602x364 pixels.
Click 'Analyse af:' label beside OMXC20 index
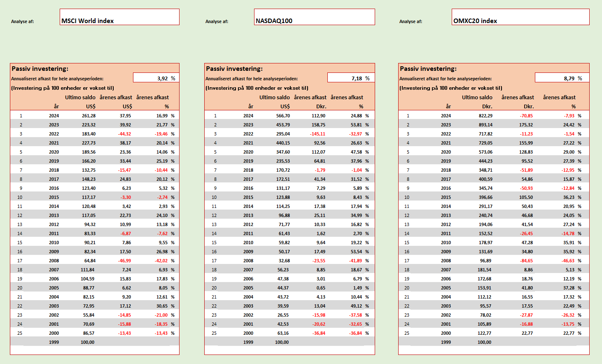[x=411, y=21]
